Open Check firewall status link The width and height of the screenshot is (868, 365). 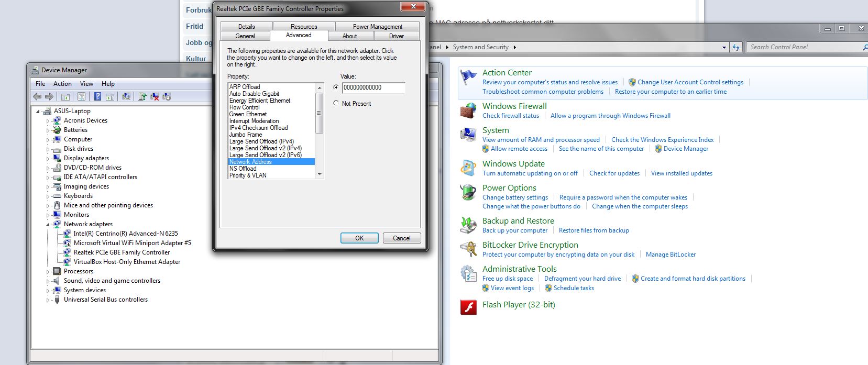[x=511, y=116]
